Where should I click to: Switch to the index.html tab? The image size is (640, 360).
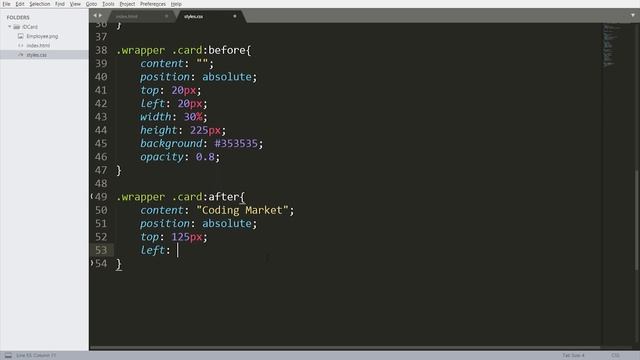click(x=127, y=16)
